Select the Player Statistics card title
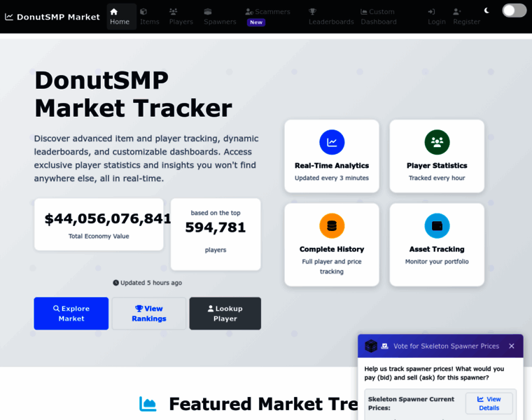Image resolution: width=532 pixels, height=420 pixels. 437,166
